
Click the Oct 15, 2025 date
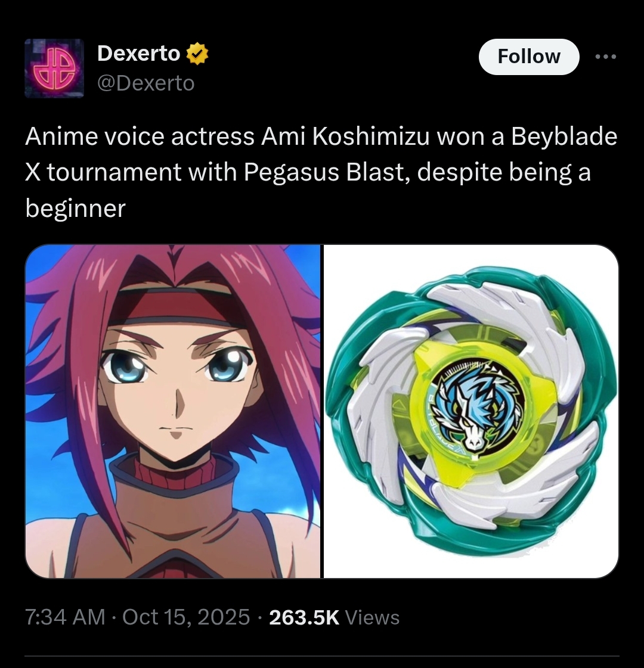[x=186, y=617]
